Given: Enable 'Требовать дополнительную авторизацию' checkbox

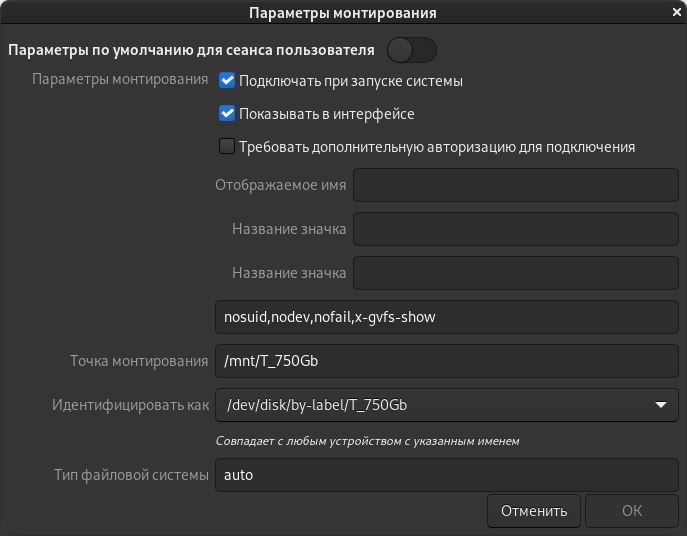Looking at the screenshot, I should 227,147.
